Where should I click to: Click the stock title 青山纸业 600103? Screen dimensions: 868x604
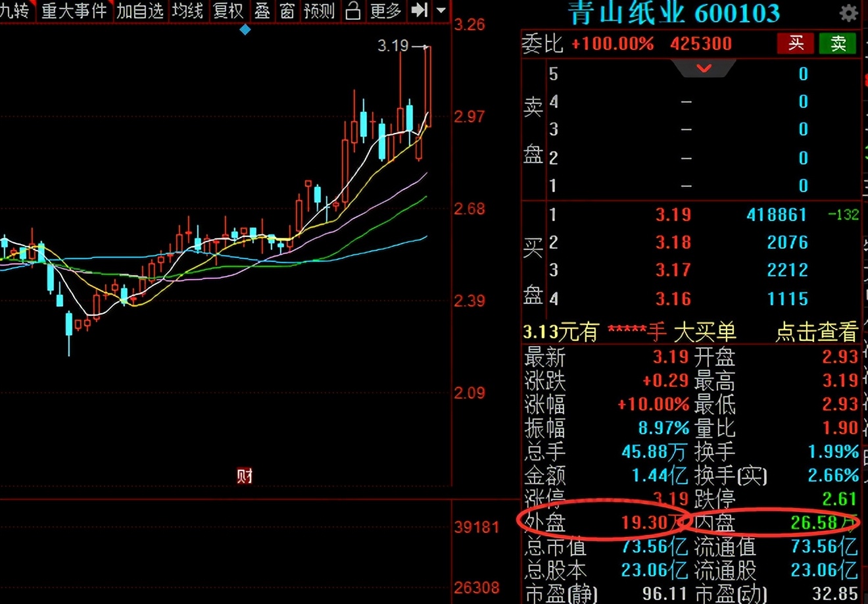[674, 13]
